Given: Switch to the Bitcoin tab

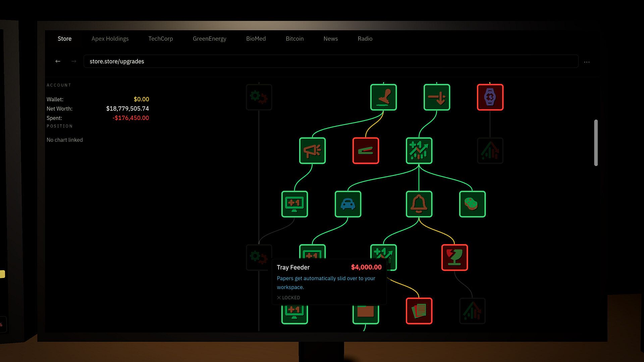Looking at the screenshot, I should coord(294,39).
